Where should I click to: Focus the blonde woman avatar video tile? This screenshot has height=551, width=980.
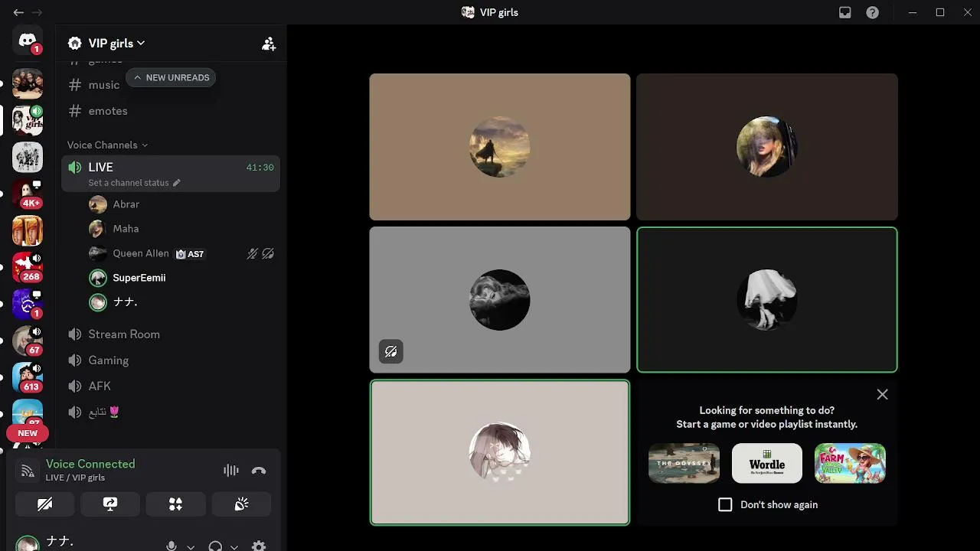pyautogui.click(x=767, y=147)
